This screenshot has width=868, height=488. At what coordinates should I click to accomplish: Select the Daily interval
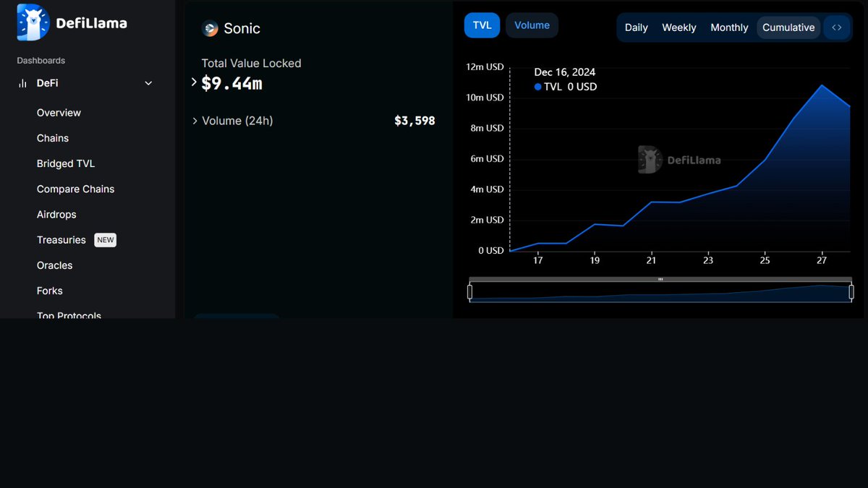tap(637, 27)
